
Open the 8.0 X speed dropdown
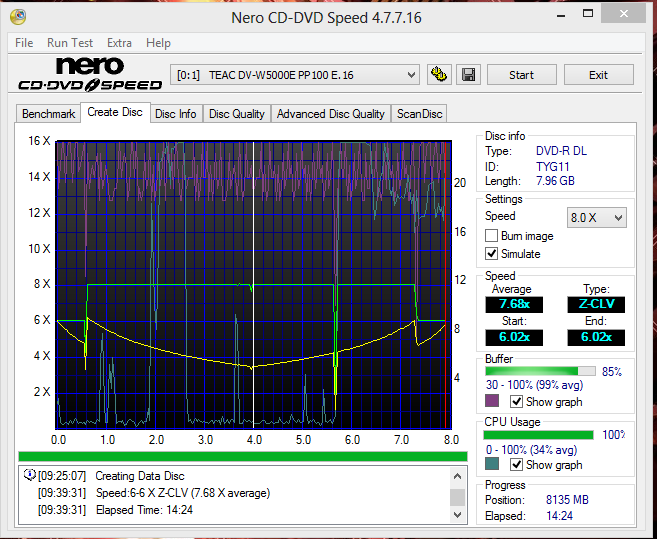(x=596, y=218)
